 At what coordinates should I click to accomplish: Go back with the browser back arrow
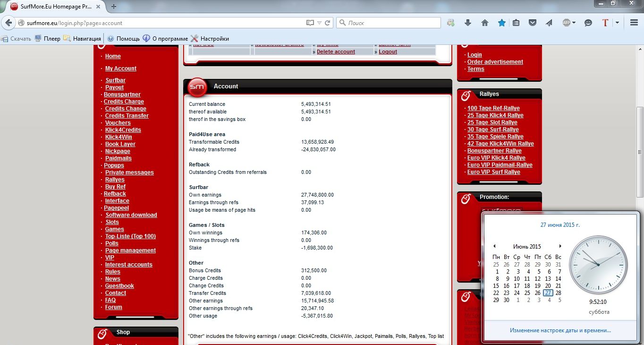tap(8, 23)
